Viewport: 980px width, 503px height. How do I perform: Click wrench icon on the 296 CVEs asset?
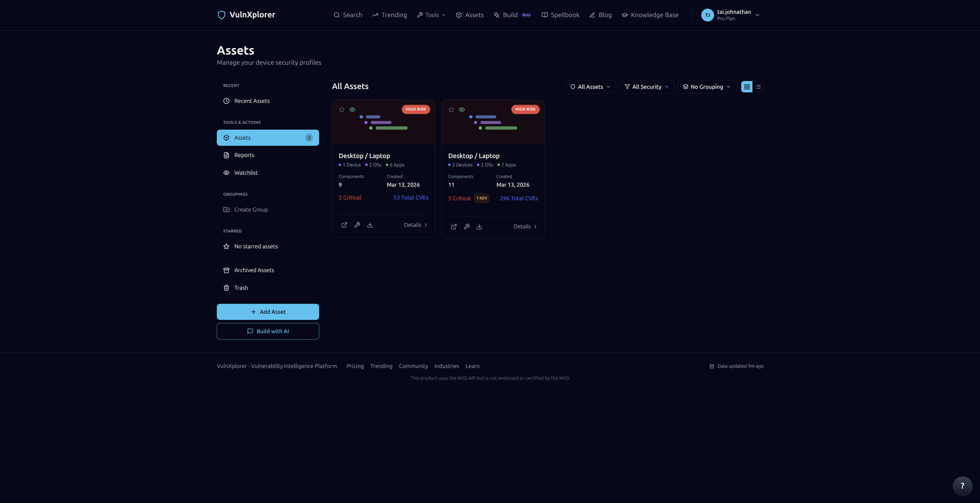click(x=467, y=227)
